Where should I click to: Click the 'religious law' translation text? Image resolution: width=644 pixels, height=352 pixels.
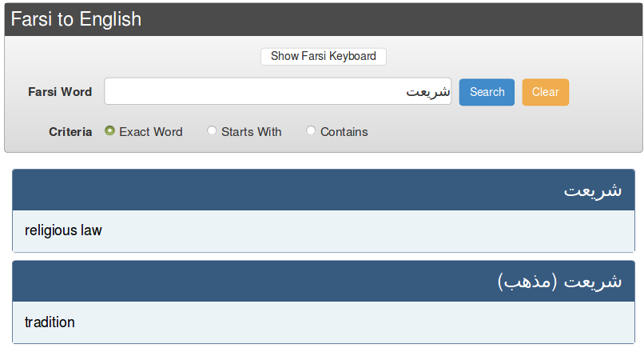[63, 230]
